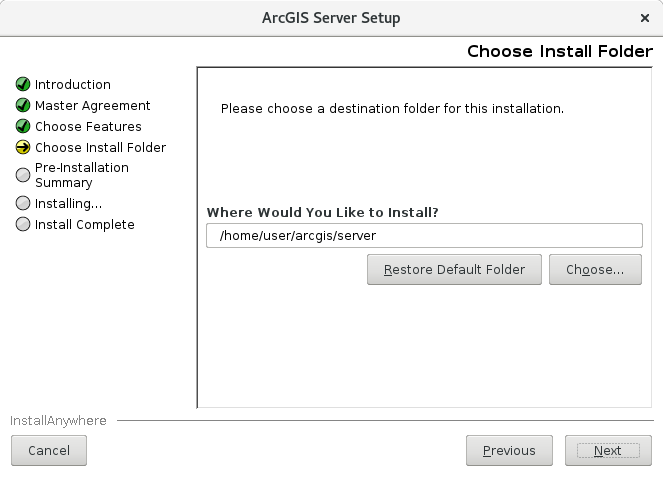The width and height of the screenshot is (663, 477).
Task: Cancel the installation
Action: click(49, 451)
